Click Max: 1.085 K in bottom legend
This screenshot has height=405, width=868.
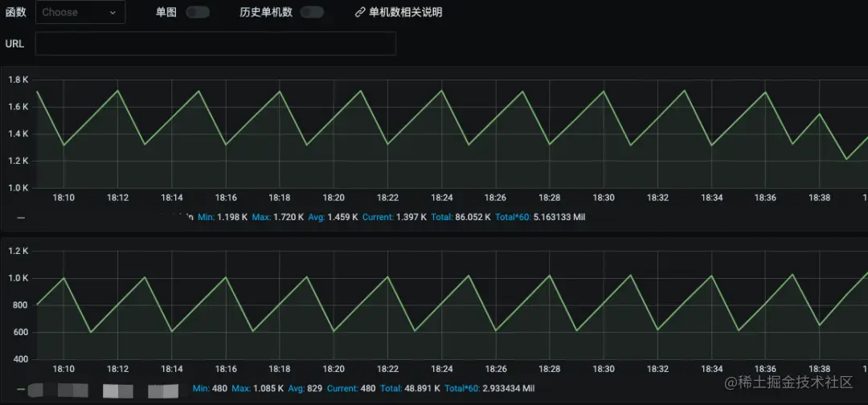point(258,389)
